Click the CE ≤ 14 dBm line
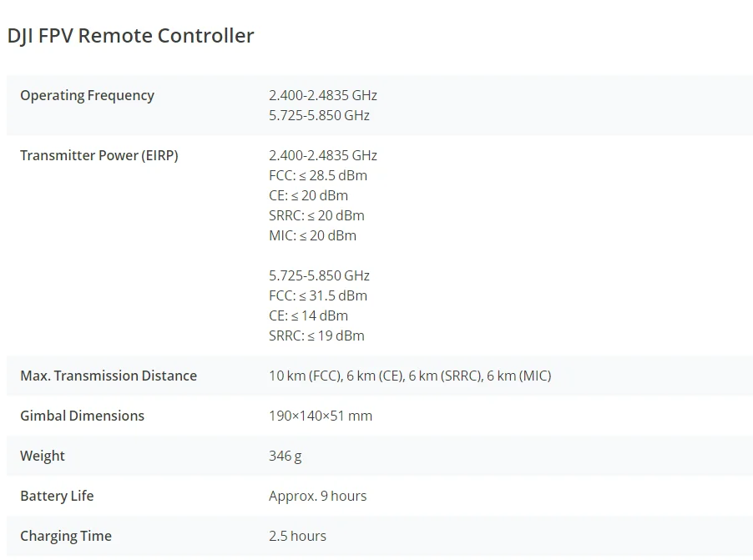The width and height of the screenshot is (753, 560). pyautogui.click(x=308, y=315)
